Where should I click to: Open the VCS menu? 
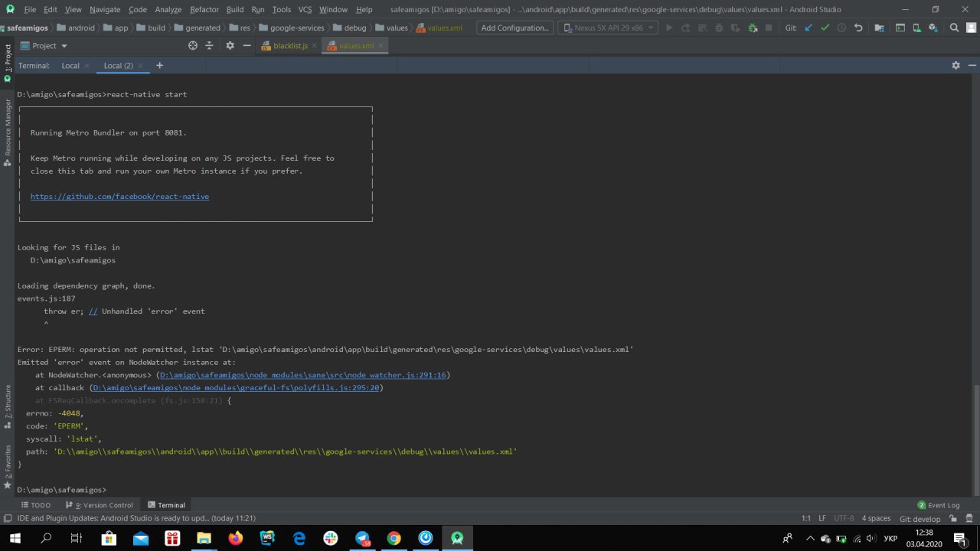pos(305,9)
